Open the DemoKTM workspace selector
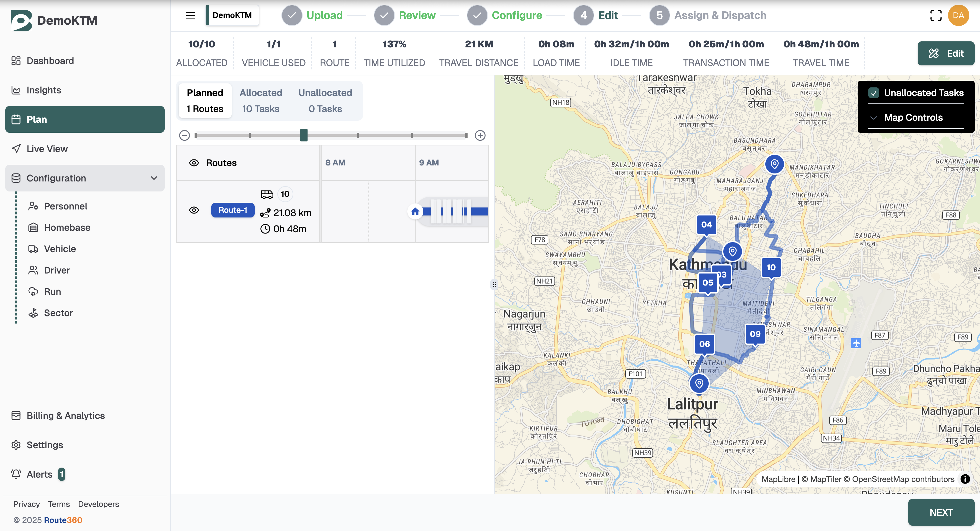980x531 pixels. click(232, 15)
